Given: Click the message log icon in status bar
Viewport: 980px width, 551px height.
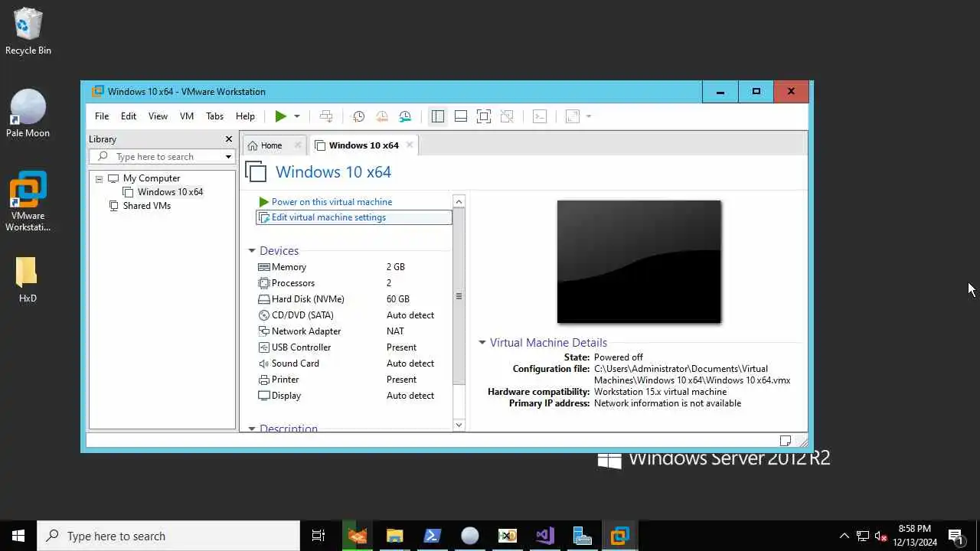Looking at the screenshot, I should [785, 441].
